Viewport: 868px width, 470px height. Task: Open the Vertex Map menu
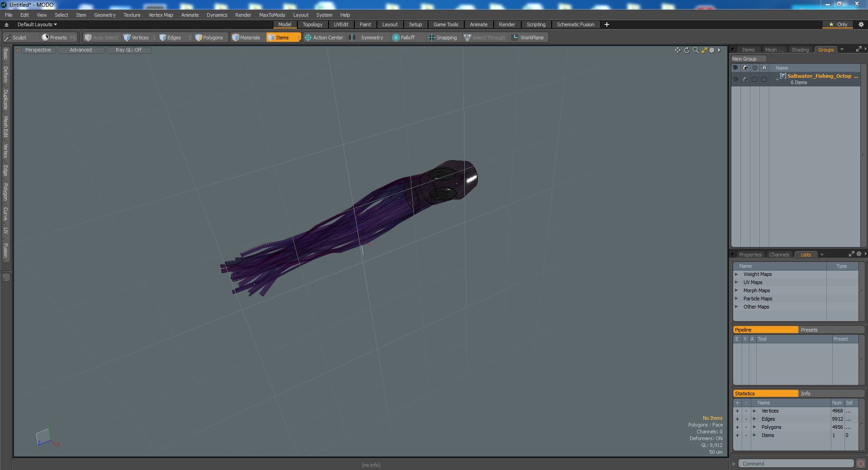click(161, 15)
